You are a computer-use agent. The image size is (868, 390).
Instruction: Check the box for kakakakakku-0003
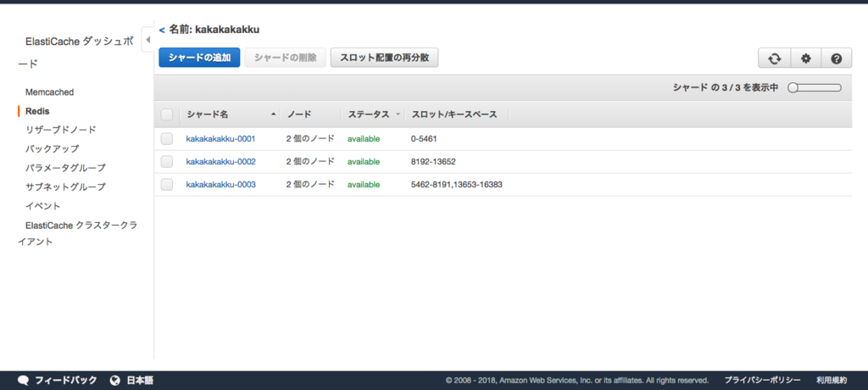pyautogui.click(x=167, y=185)
